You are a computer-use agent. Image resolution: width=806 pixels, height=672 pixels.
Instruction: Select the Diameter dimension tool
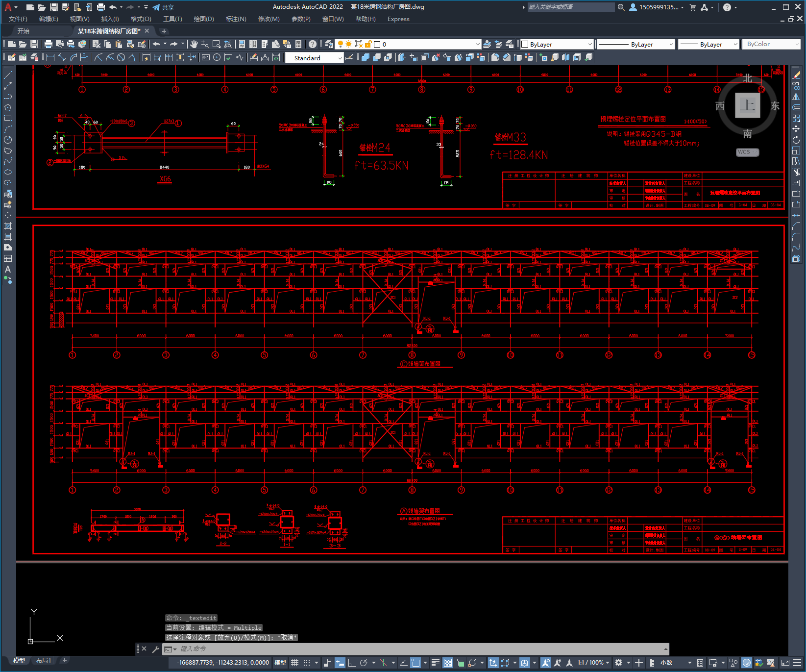[121, 57]
